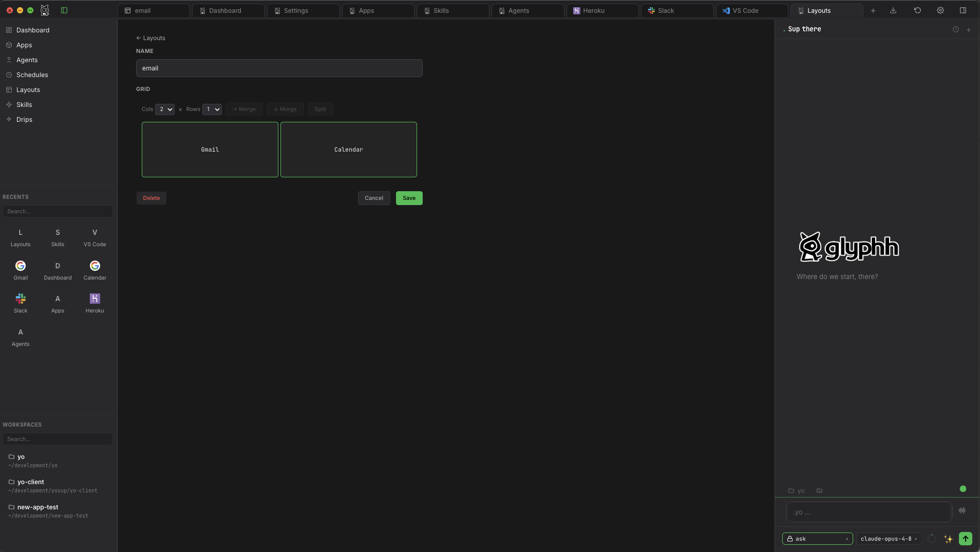Screen dimensions: 980x552
Task: Click the download icon in top bar
Action: point(893,10)
